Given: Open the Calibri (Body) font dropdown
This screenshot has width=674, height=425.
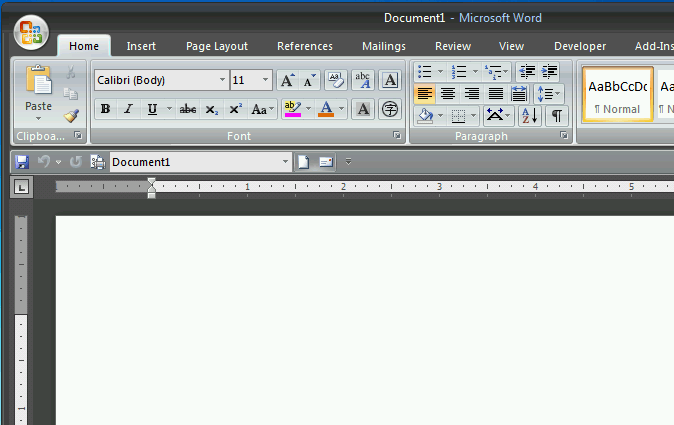Looking at the screenshot, I should (222, 80).
